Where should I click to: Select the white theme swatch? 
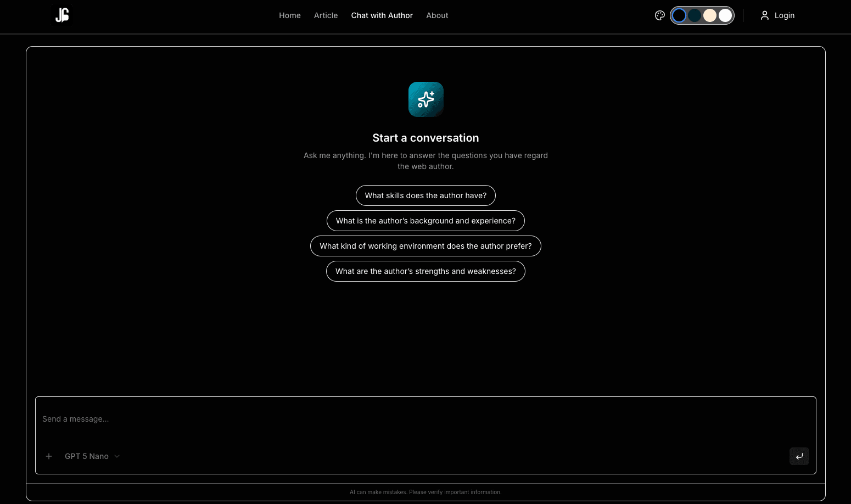pyautogui.click(x=725, y=15)
